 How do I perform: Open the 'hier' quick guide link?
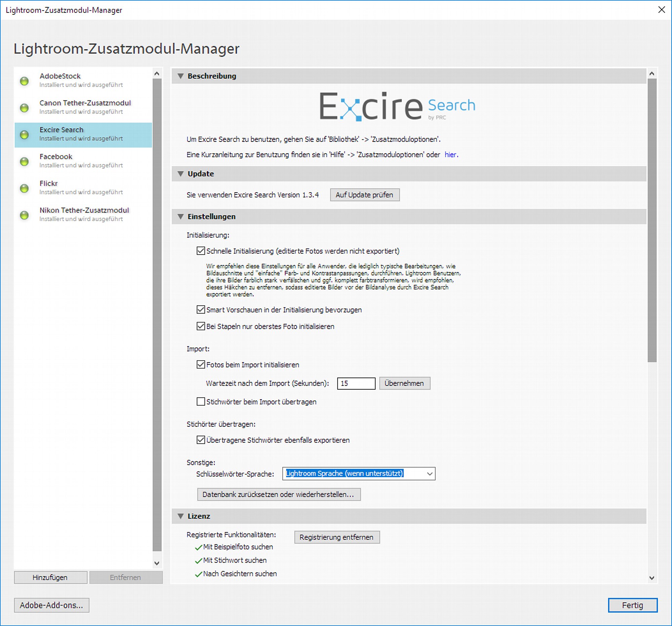tap(451, 155)
